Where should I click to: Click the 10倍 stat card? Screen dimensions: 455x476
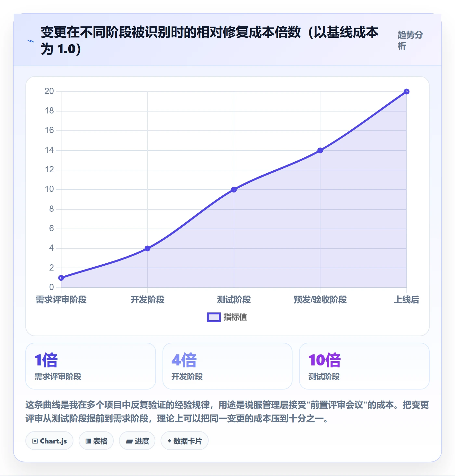(x=364, y=366)
